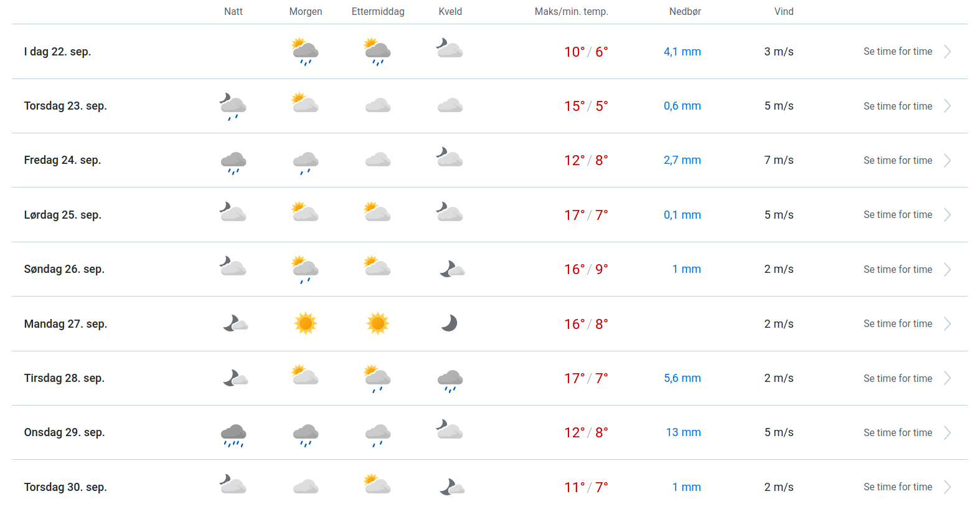Expand the chevron for I dag 22. sep.
Viewport: 980px width, 514px height.
pyautogui.click(x=947, y=52)
